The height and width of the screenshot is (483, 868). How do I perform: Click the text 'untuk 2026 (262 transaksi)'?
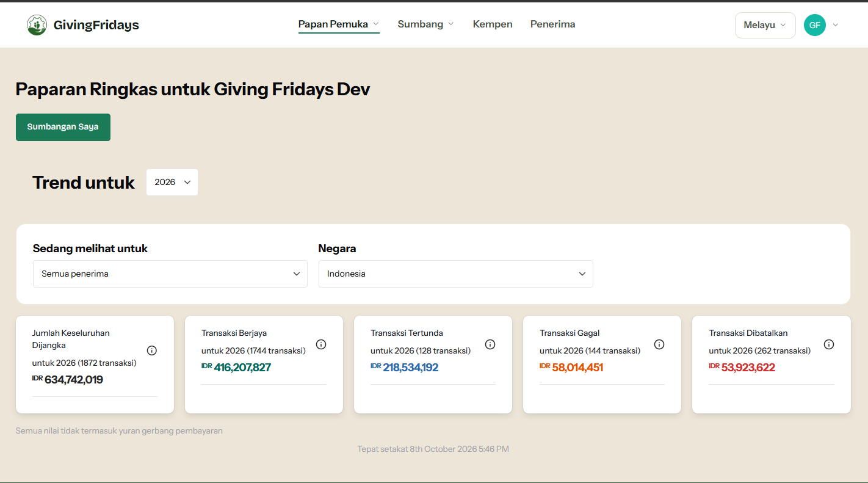[759, 350]
